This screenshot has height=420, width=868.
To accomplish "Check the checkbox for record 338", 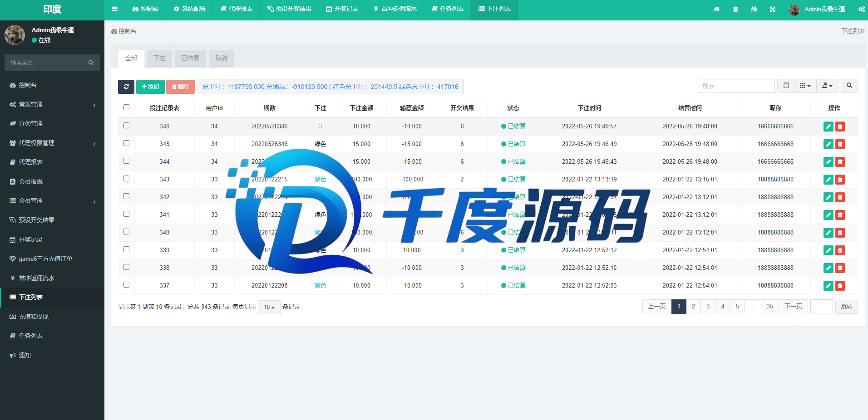I will (x=126, y=267).
